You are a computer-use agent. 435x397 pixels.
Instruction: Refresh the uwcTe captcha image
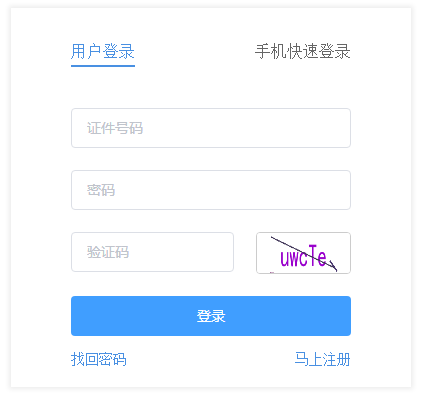(x=303, y=253)
